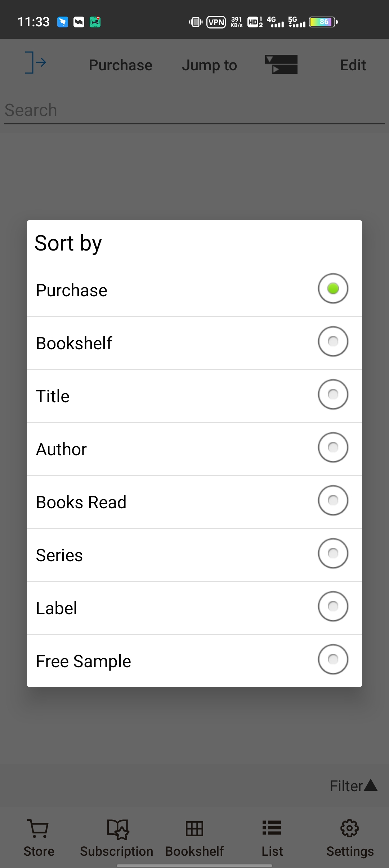Tap the sign-out door arrow icon

coord(35,63)
